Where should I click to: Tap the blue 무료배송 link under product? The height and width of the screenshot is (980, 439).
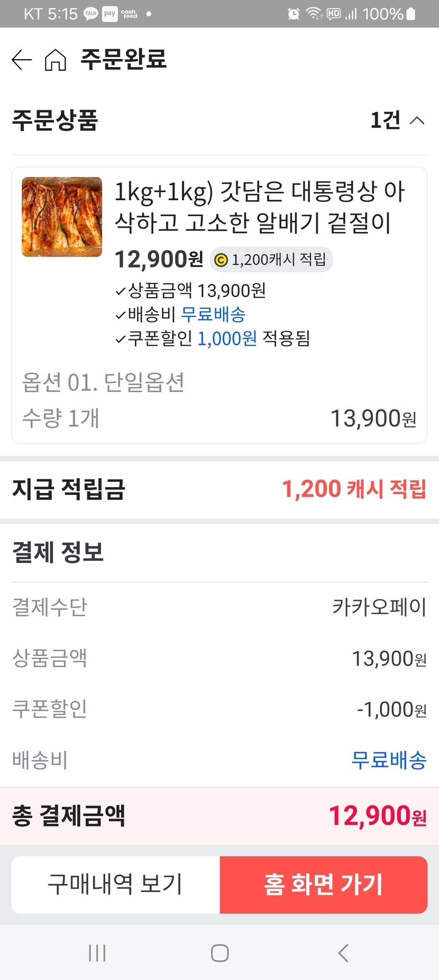tap(213, 314)
